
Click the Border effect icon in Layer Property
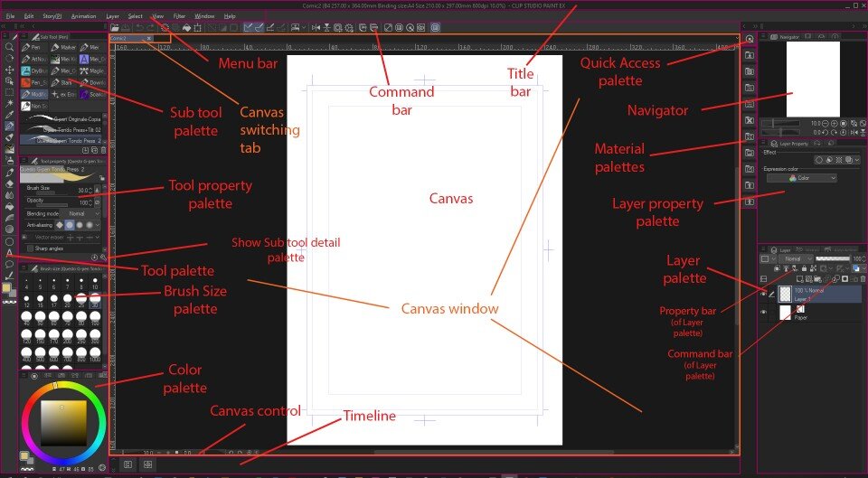coord(819,160)
